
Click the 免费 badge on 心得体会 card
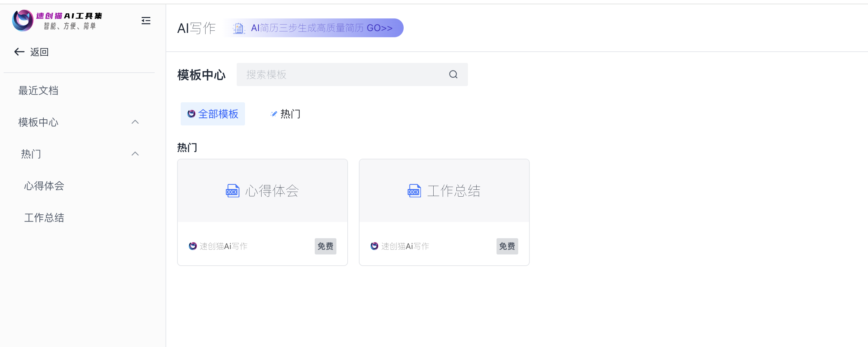pos(325,246)
